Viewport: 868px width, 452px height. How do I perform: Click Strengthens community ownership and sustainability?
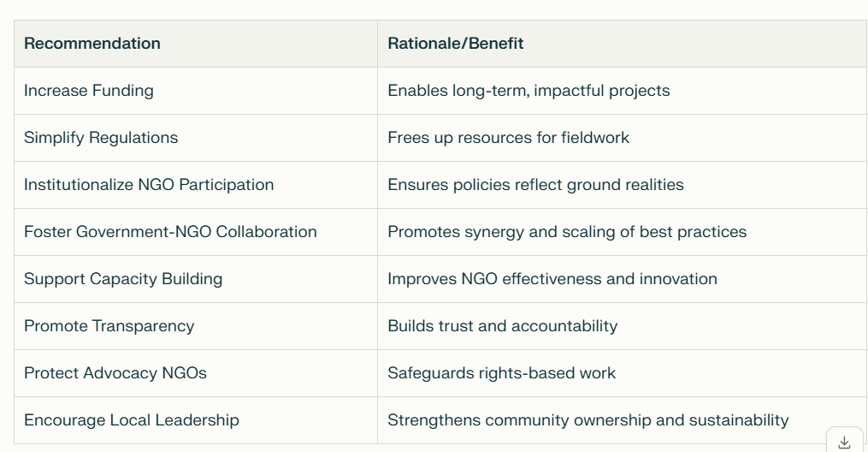[x=588, y=420]
